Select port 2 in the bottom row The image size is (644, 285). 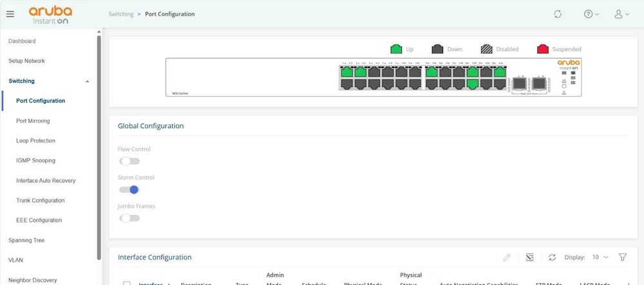(347, 84)
